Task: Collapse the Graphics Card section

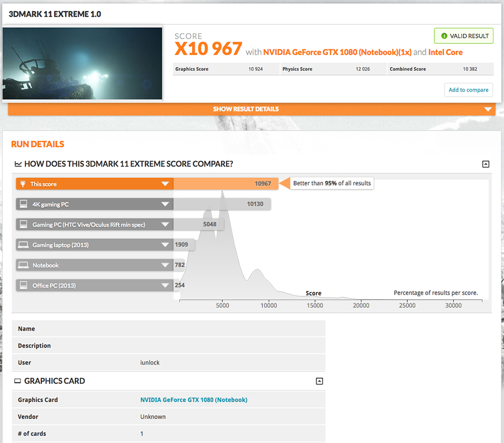Action: (319, 382)
